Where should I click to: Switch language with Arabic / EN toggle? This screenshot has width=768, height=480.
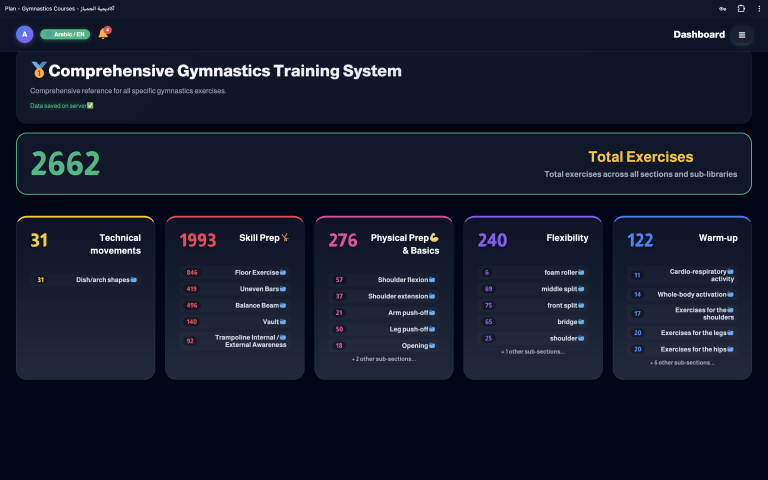click(x=65, y=34)
